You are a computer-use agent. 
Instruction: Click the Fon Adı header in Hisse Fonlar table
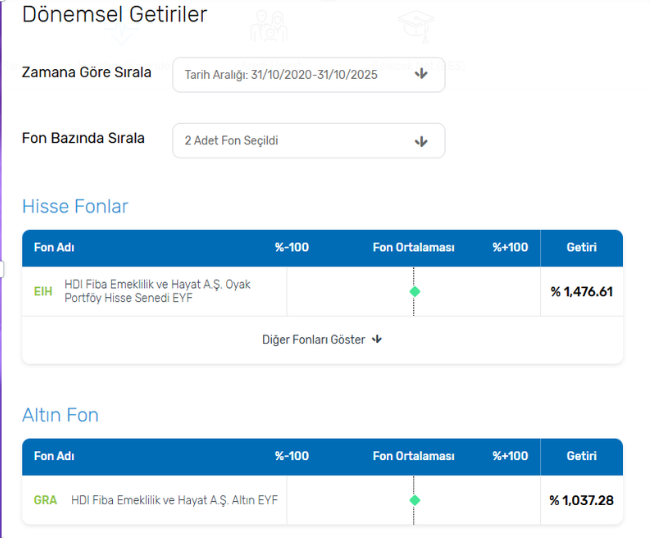pos(55,248)
